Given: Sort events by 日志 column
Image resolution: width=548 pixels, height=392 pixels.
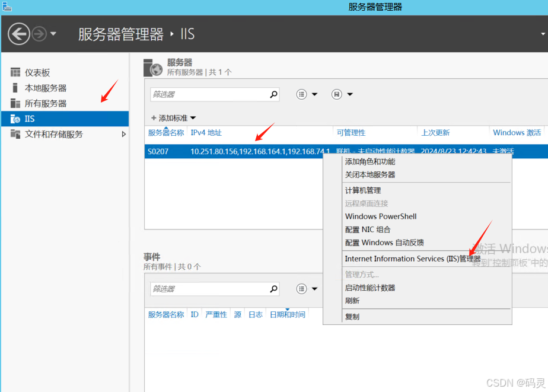Looking at the screenshot, I should 256,315.
